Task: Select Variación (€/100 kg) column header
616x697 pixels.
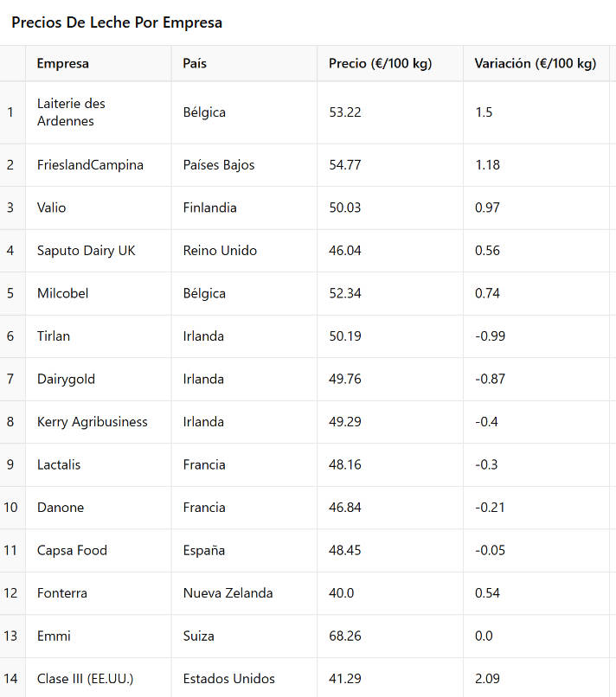Action: point(536,63)
